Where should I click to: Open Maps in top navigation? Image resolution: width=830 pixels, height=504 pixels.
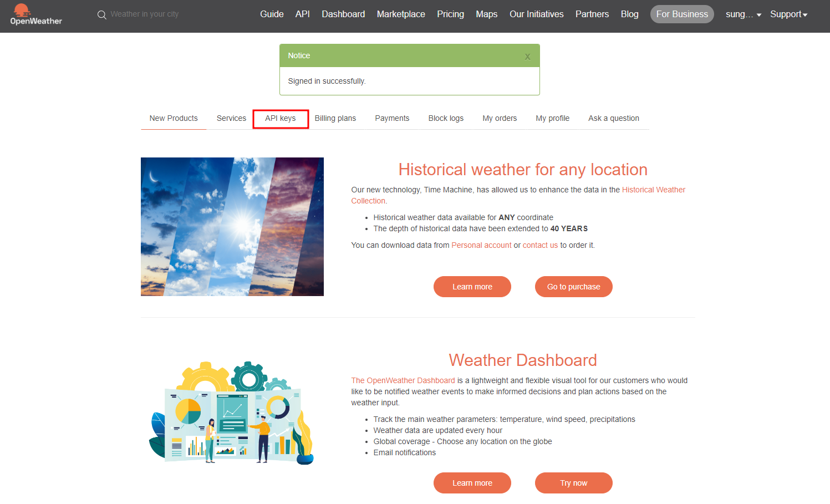click(487, 14)
